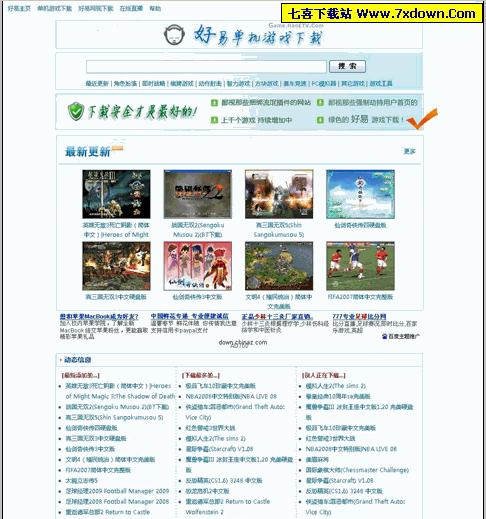Click the green shield security icon
Image resolution: width=486 pixels, height=519 pixels.
pyautogui.click(x=76, y=111)
